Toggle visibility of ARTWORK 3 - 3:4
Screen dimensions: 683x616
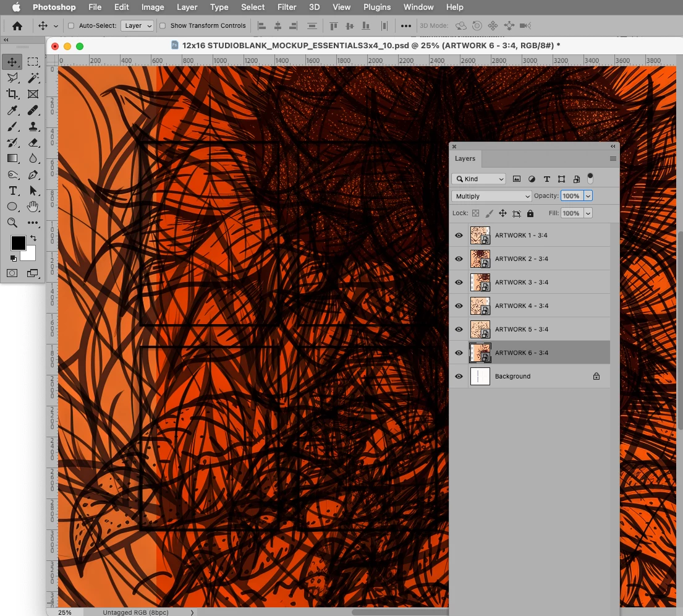pyautogui.click(x=459, y=283)
